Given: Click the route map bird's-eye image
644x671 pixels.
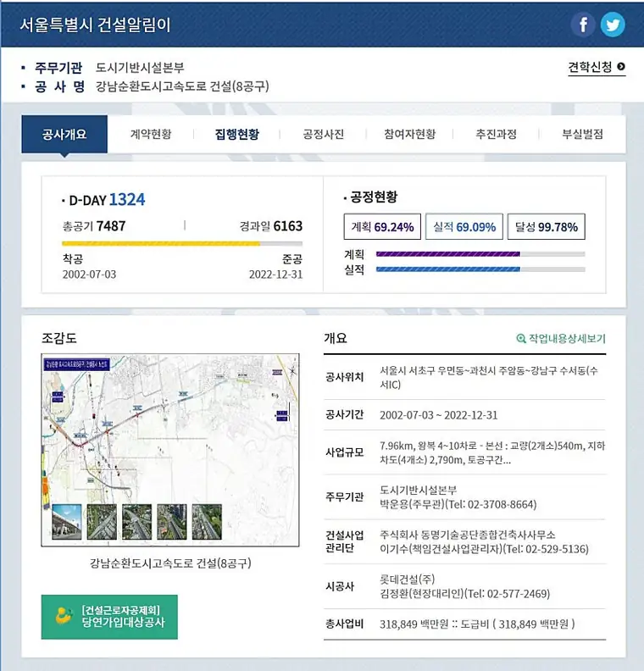Looking at the screenshot, I should coord(170,450).
